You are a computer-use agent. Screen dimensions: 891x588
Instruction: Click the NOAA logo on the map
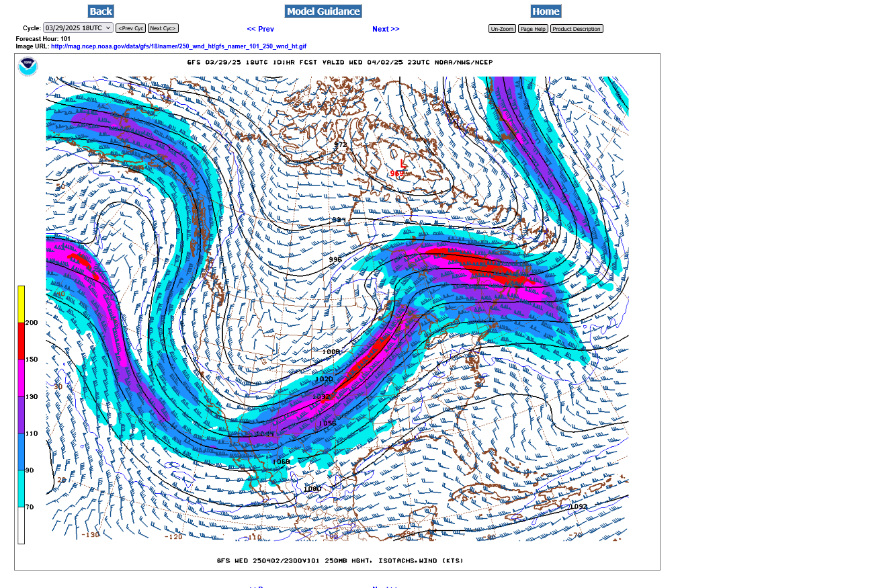point(28,67)
